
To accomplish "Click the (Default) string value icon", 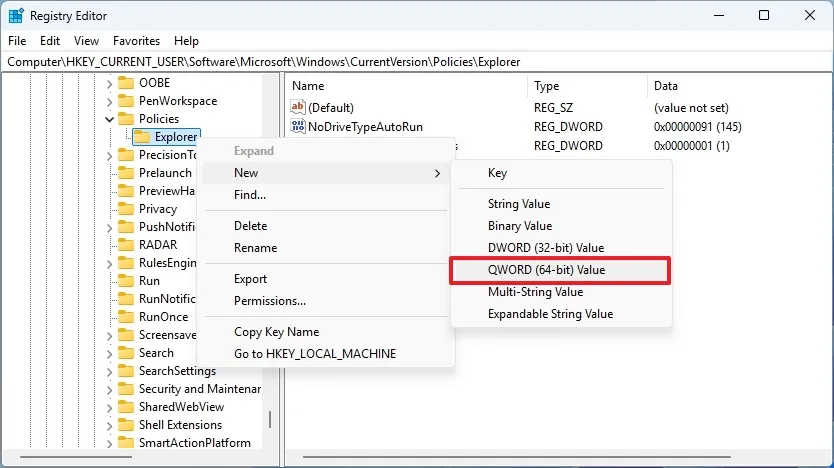I will point(298,107).
